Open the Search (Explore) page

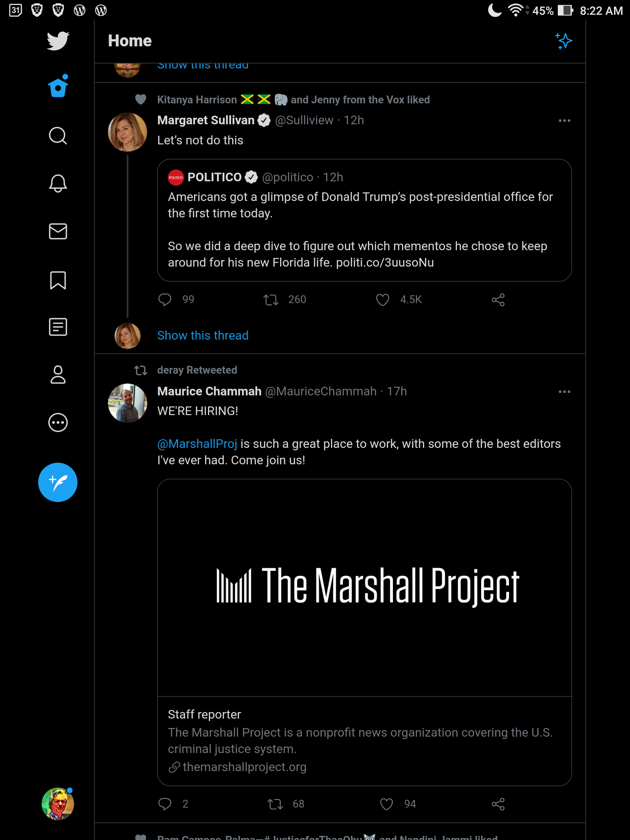click(x=58, y=136)
